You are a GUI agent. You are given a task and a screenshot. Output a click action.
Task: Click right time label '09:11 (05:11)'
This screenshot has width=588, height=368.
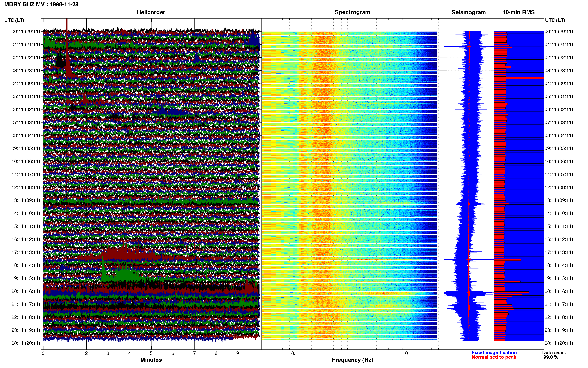point(559,148)
